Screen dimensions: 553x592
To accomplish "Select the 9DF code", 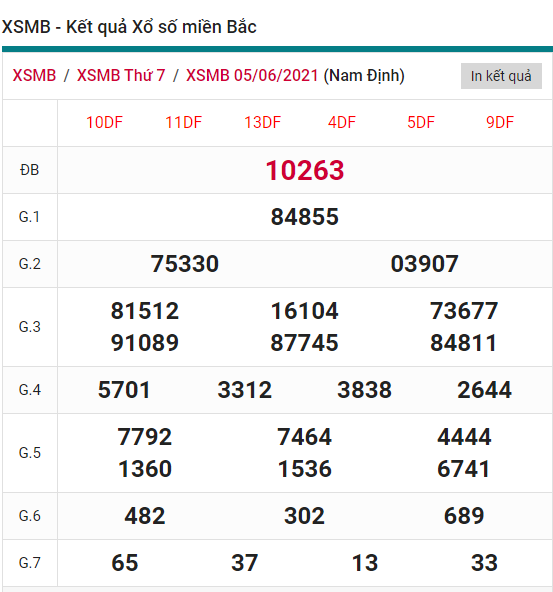I will tap(500, 123).
